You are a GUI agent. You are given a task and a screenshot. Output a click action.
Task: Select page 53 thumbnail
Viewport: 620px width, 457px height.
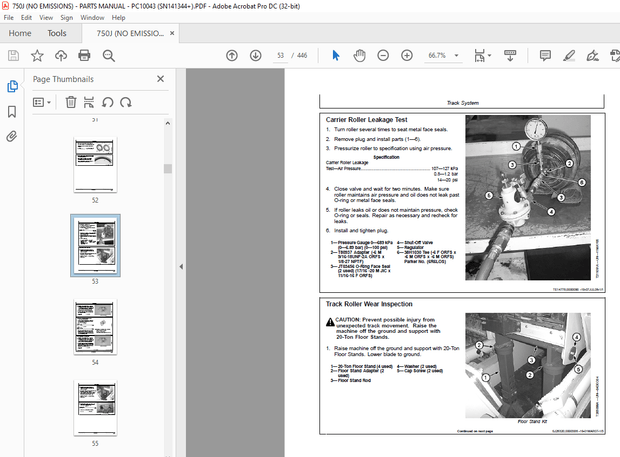(95, 245)
